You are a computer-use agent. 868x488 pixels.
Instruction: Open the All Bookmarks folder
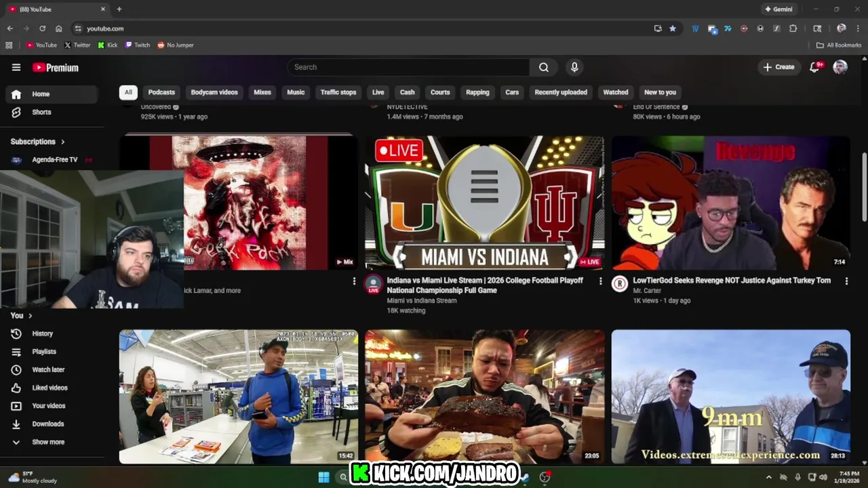(839, 45)
